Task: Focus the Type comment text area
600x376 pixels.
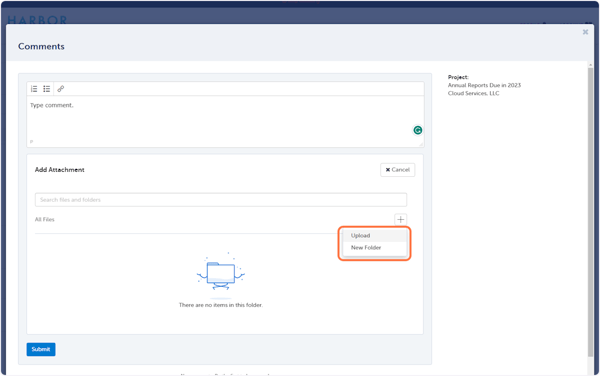Action: tap(225, 121)
